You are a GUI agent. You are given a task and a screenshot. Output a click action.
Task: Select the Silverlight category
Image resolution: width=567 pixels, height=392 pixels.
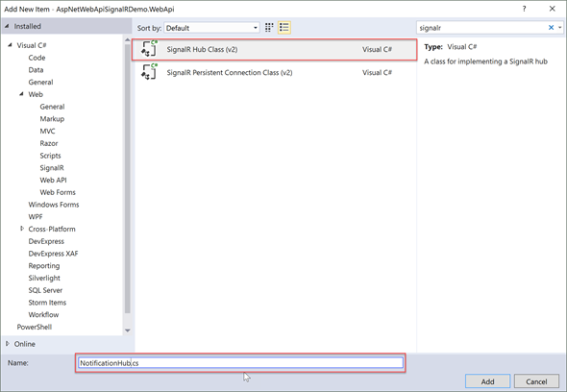tap(44, 278)
